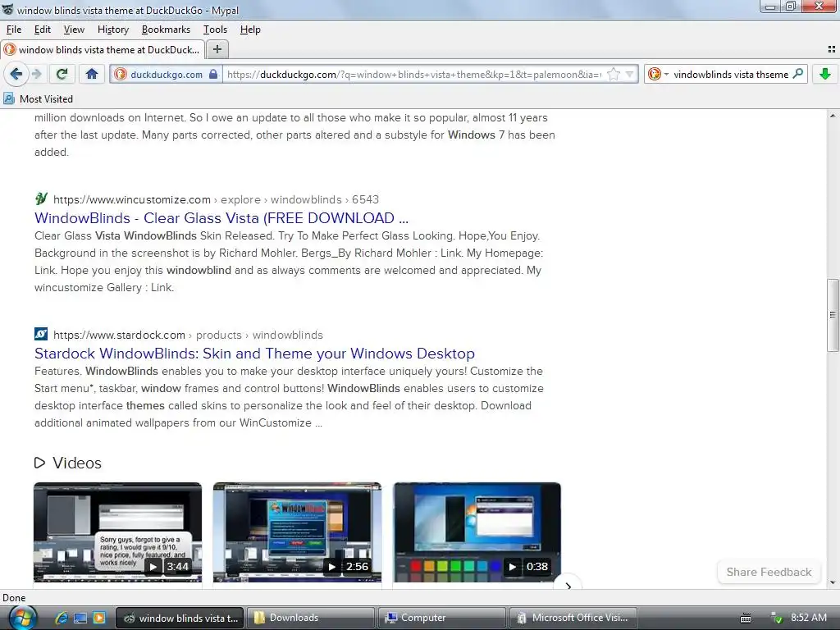
Task: Launch Windows Media Player quick launch icon
Action: click(99, 618)
